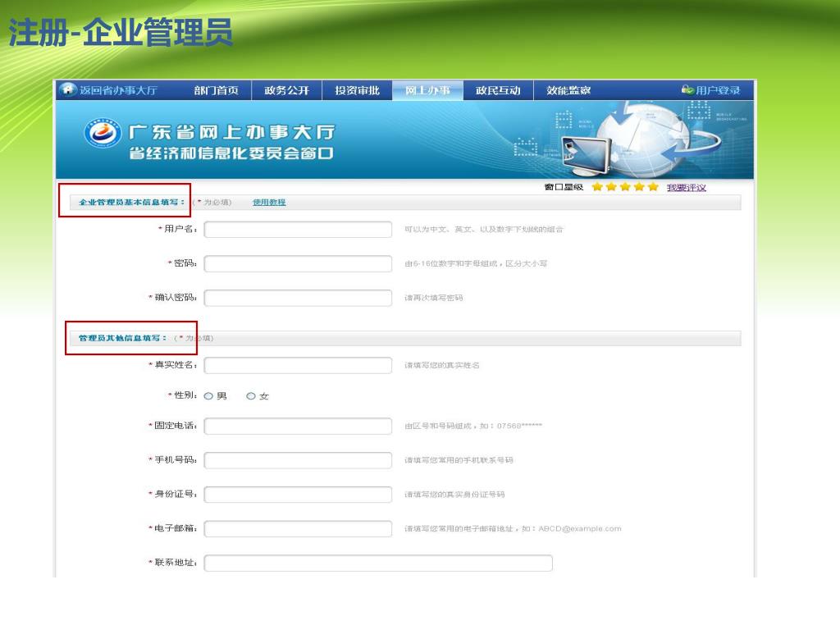Select the 投资审批 menu item
Screen dimensions: 840x630
(x=358, y=90)
